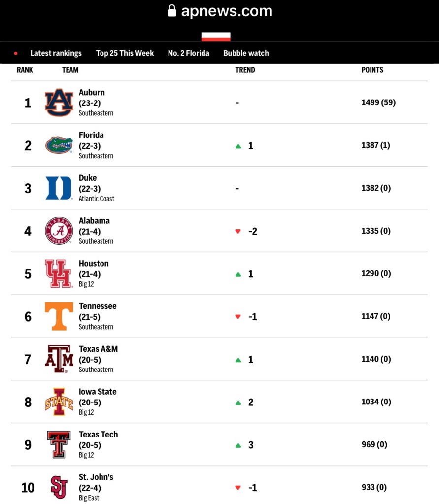Click the TREND column header

(245, 70)
